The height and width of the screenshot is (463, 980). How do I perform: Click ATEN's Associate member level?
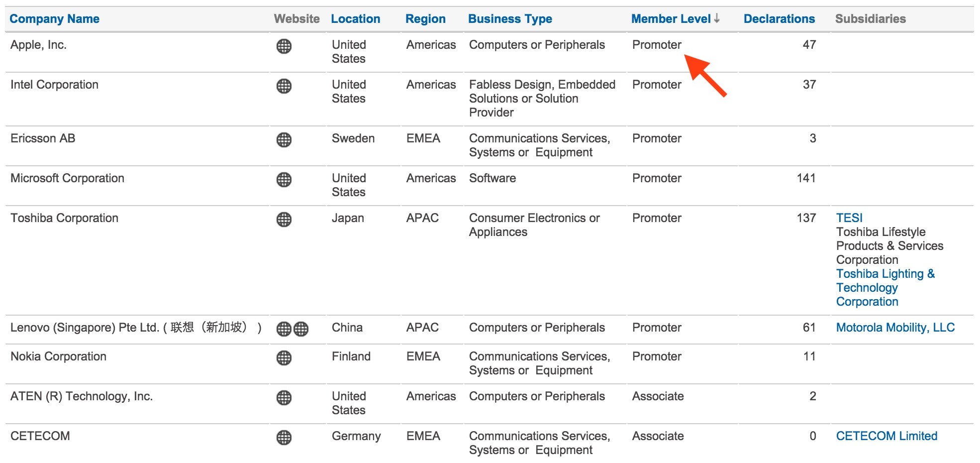point(658,396)
